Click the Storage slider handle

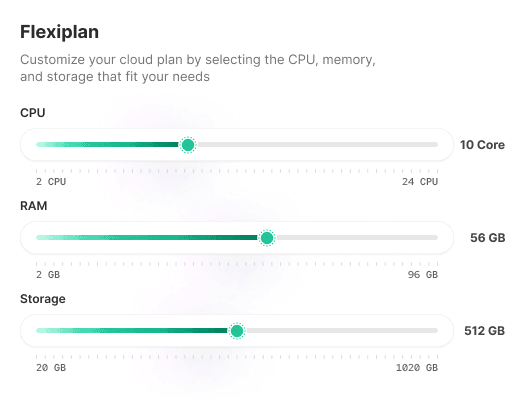point(237,331)
